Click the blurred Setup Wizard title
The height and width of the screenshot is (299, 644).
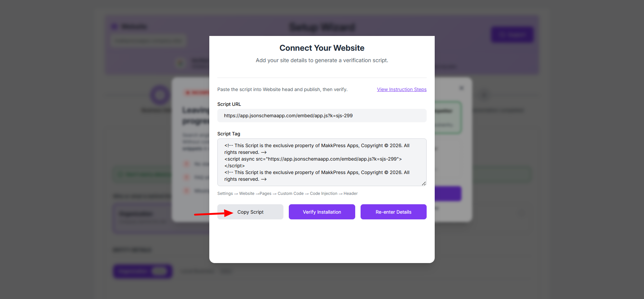pos(322,27)
